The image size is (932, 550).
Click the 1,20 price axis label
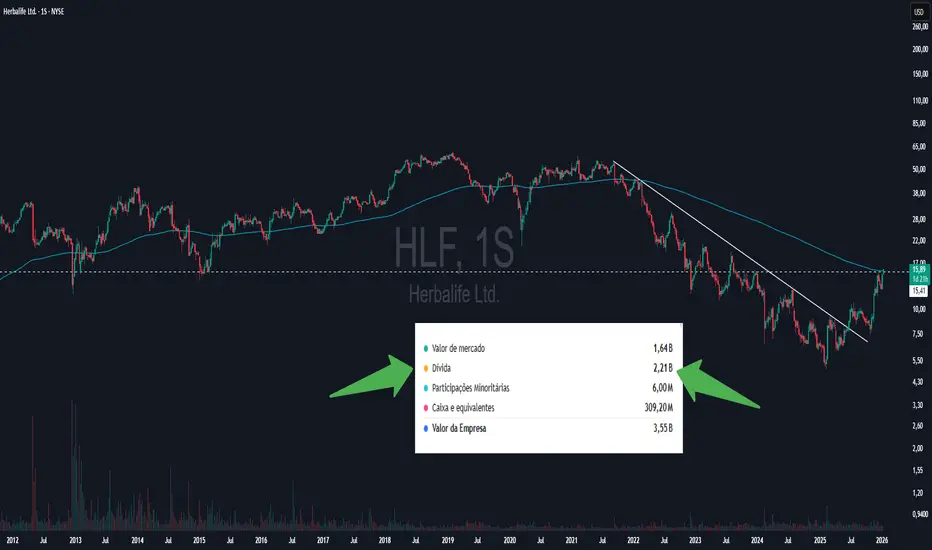coord(918,493)
